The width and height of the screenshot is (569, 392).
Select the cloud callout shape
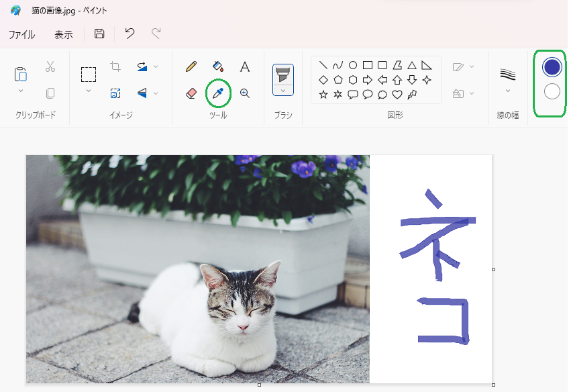click(382, 95)
